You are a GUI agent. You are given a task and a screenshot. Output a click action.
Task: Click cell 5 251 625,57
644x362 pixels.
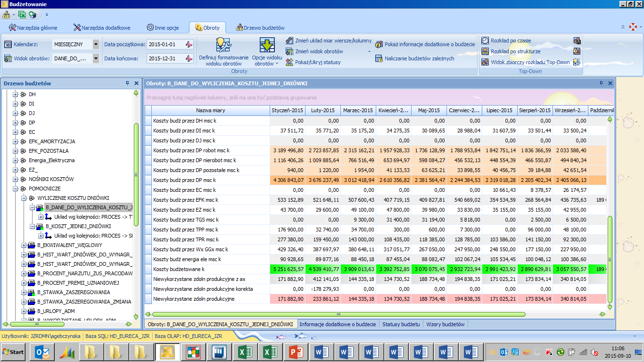(x=288, y=269)
